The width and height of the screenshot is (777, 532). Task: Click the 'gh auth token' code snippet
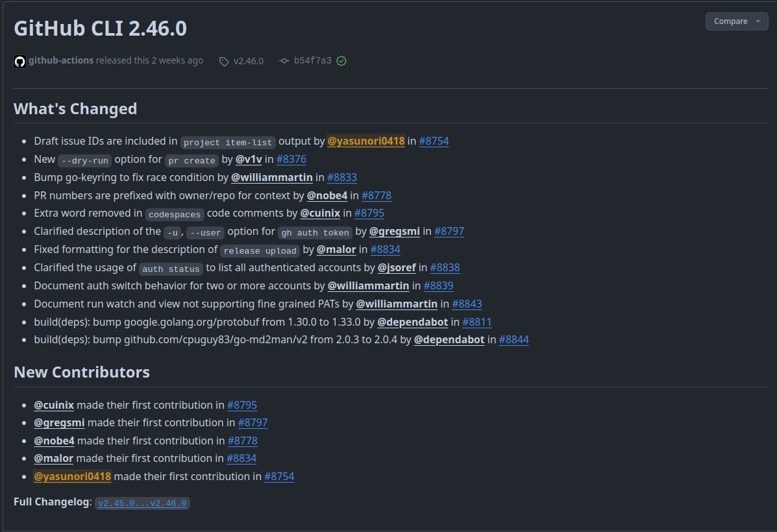tap(315, 233)
